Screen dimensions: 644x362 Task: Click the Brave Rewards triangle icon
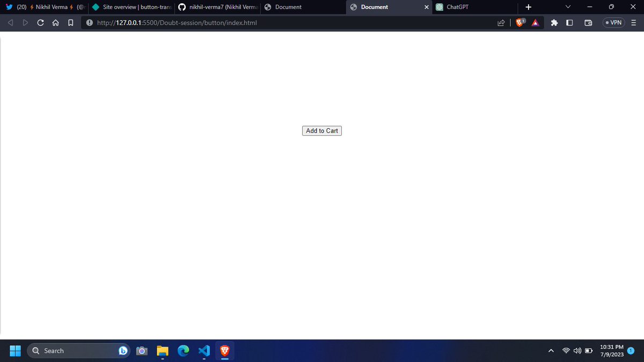535,23
